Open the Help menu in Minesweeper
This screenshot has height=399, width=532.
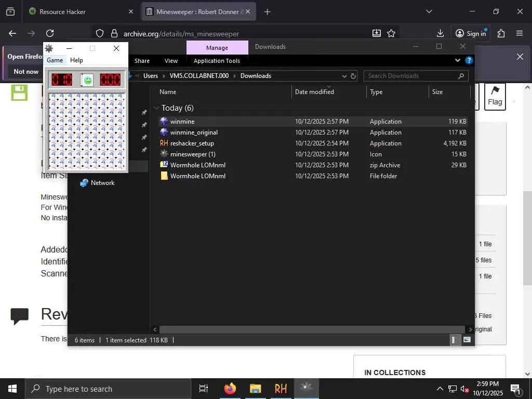coord(76,60)
